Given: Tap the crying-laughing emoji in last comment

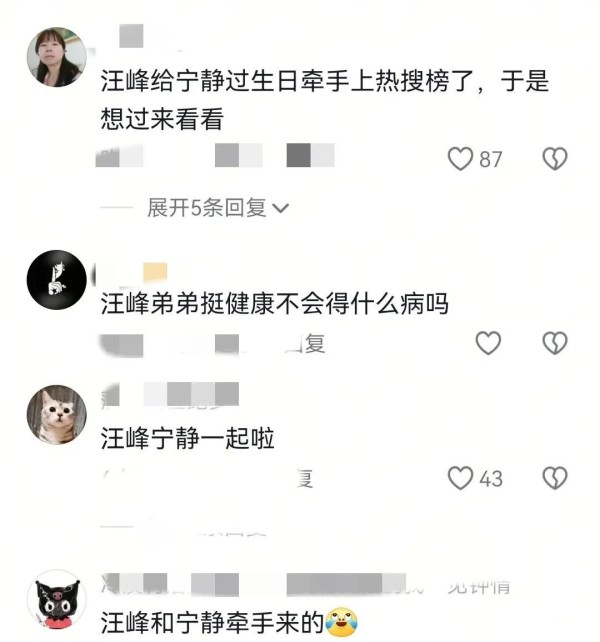Looking at the screenshot, I should point(341,623).
